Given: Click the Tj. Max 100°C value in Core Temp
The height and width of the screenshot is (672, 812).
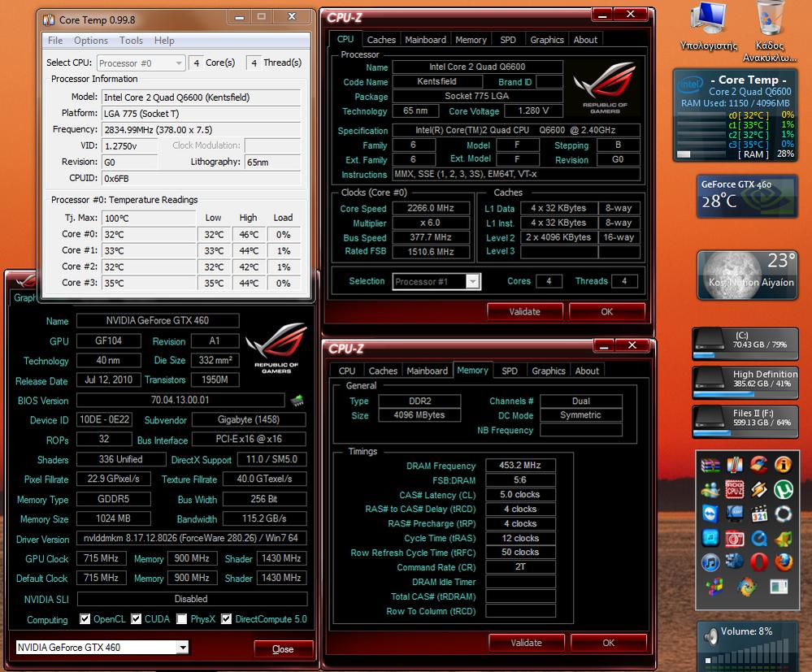Looking at the screenshot, I should (x=149, y=218).
